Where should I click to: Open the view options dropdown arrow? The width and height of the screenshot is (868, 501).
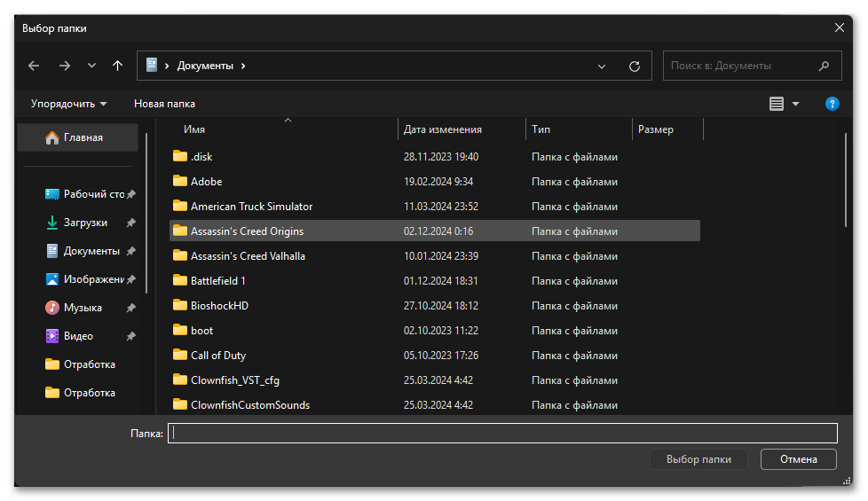795,104
